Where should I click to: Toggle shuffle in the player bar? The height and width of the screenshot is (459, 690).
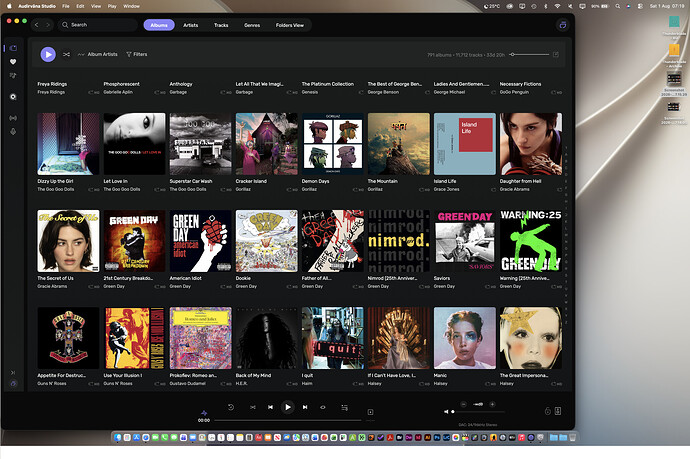pos(253,408)
